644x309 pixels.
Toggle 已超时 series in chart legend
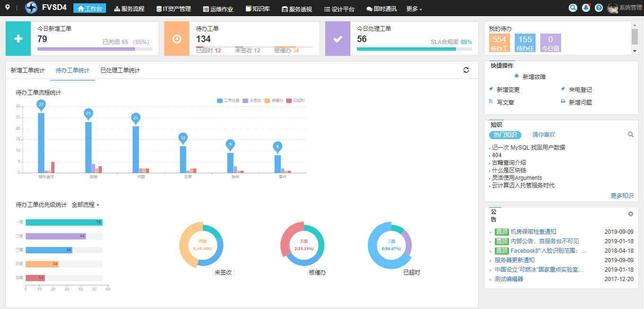(295, 100)
